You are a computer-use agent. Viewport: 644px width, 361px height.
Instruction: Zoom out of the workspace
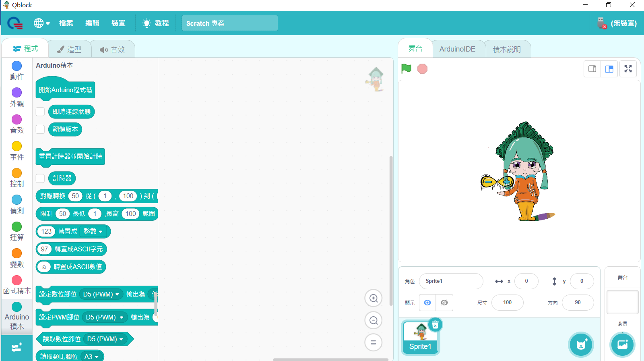pyautogui.click(x=373, y=321)
